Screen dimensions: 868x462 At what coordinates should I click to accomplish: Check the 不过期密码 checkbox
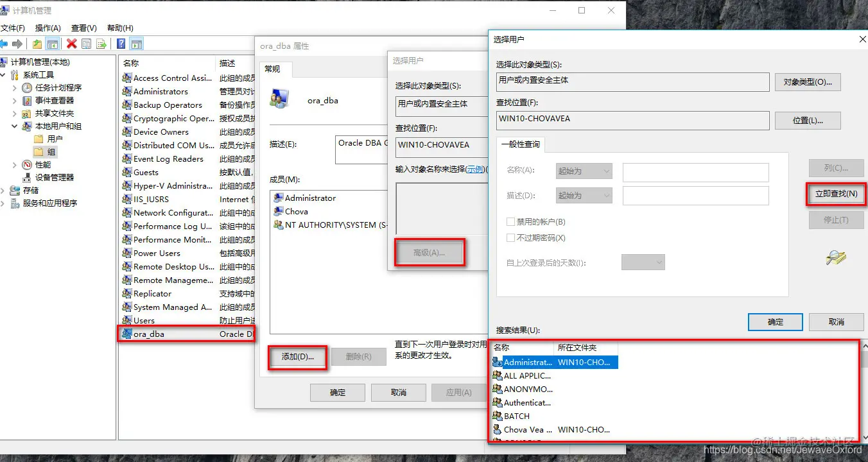pos(511,238)
